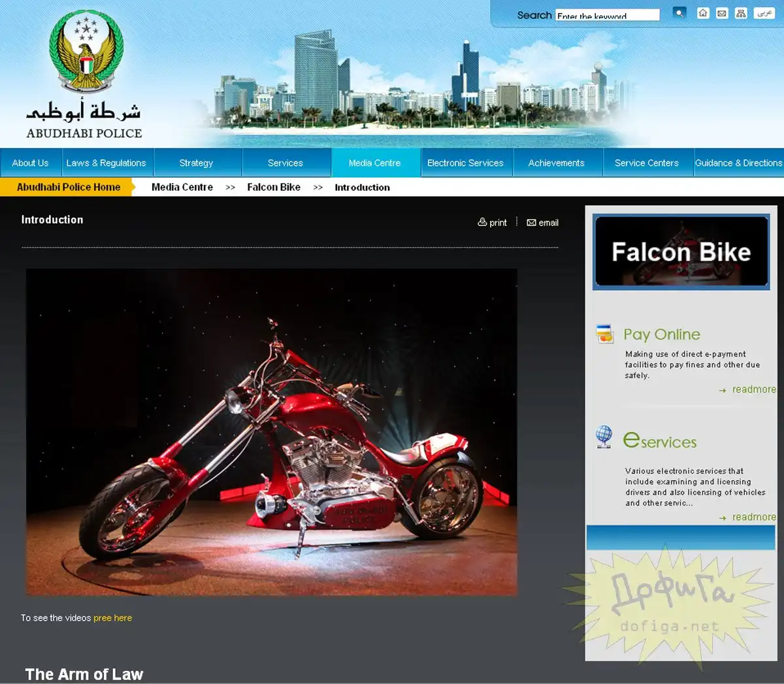
Task: Click the Pay Online credit card icon
Action: [x=605, y=334]
